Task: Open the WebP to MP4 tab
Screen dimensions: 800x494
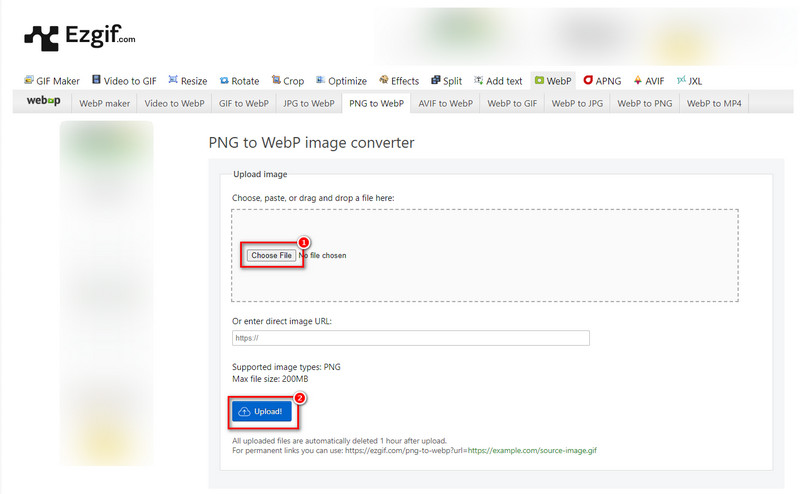Action: pyautogui.click(x=714, y=103)
